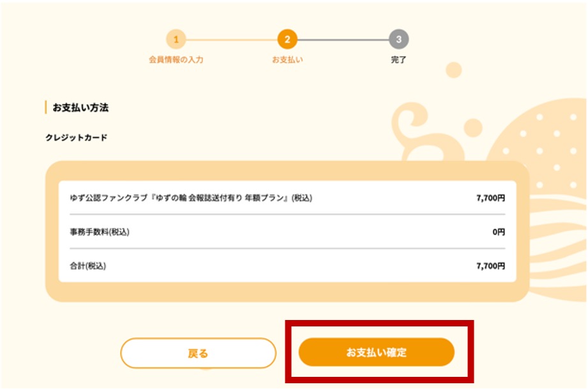Image resolution: width=588 pixels, height=389 pixels.
Task: Select the 完了 step label
Action: 399,60
